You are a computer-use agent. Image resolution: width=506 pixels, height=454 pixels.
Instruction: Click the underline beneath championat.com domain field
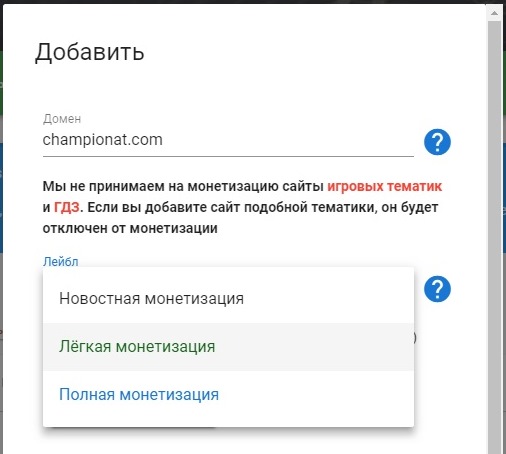click(228, 156)
